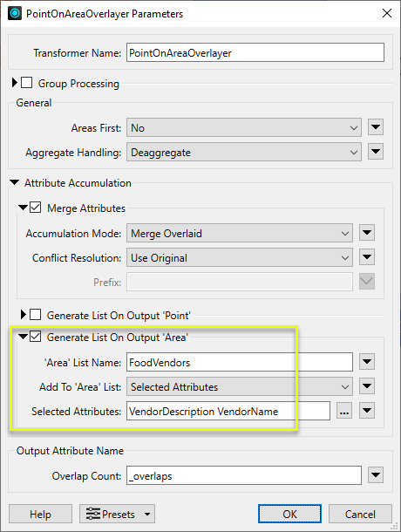Open the arrow menu beside Conflict Resolution
The width and height of the screenshot is (401, 532).
pos(367,257)
